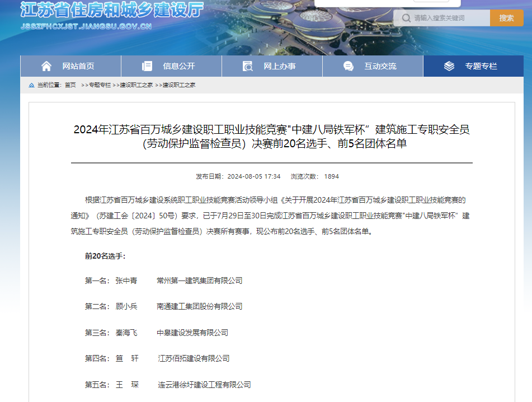This screenshot has width=532, height=402.
Task: Click the layers icon beside 专题专栏
Action: click(449, 66)
